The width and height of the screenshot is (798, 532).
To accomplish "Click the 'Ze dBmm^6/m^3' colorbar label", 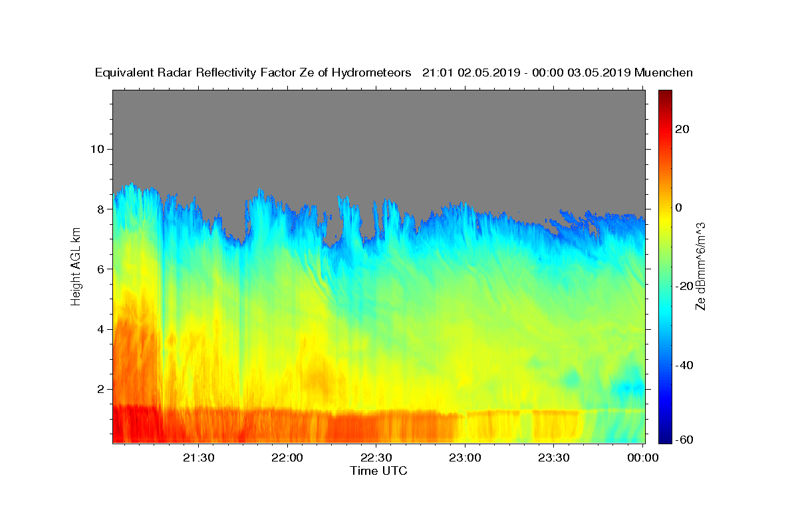I will 700,267.
